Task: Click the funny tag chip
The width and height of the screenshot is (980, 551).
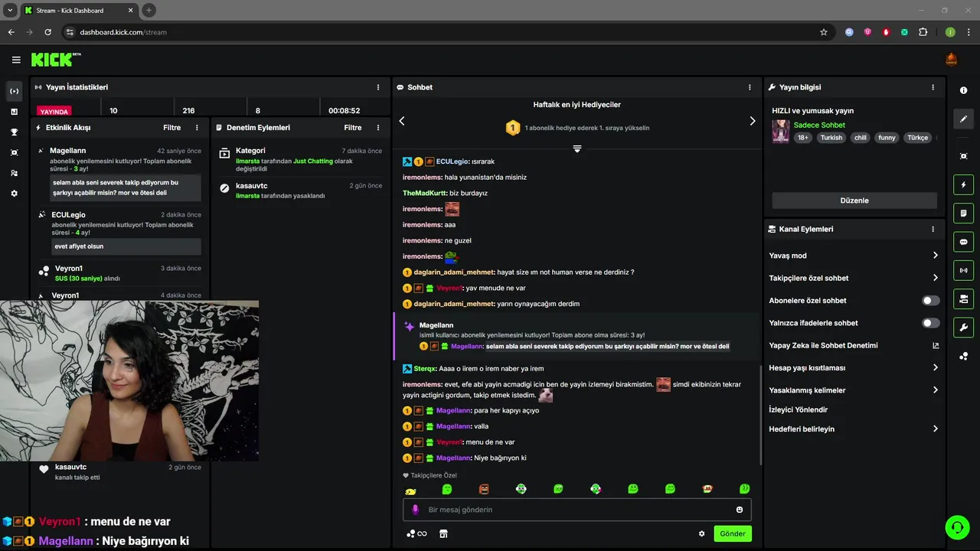Action: click(x=887, y=138)
